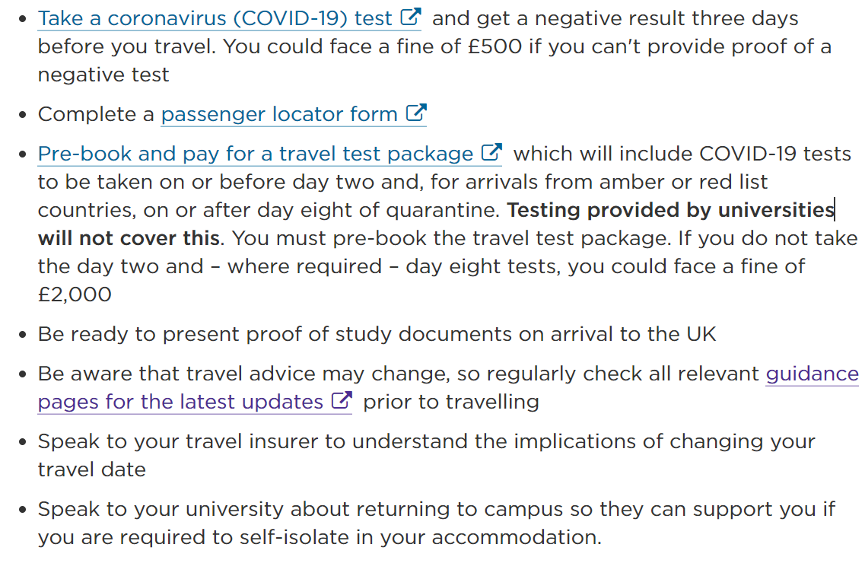Viewport: 866px width, 577px height.
Task: Click bold text will not cover this
Action: click(x=129, y=239)
